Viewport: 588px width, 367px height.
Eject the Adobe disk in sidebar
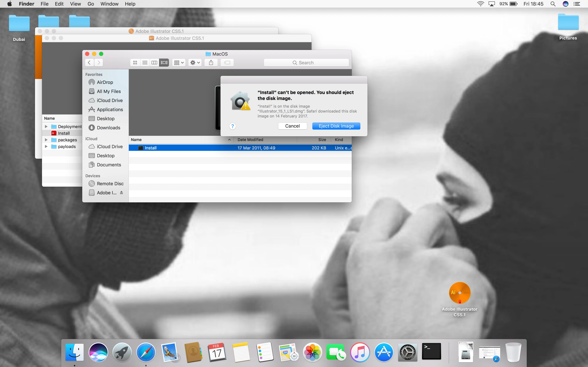[x=121, y=192]
